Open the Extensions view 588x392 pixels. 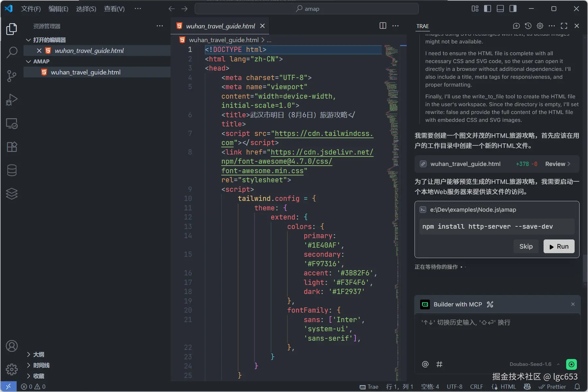pyautogui.click(x=12, y=147)
